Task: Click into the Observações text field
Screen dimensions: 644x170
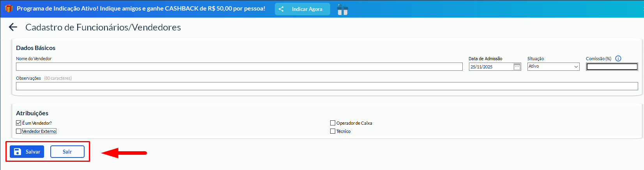Action: tap(327, 86)
